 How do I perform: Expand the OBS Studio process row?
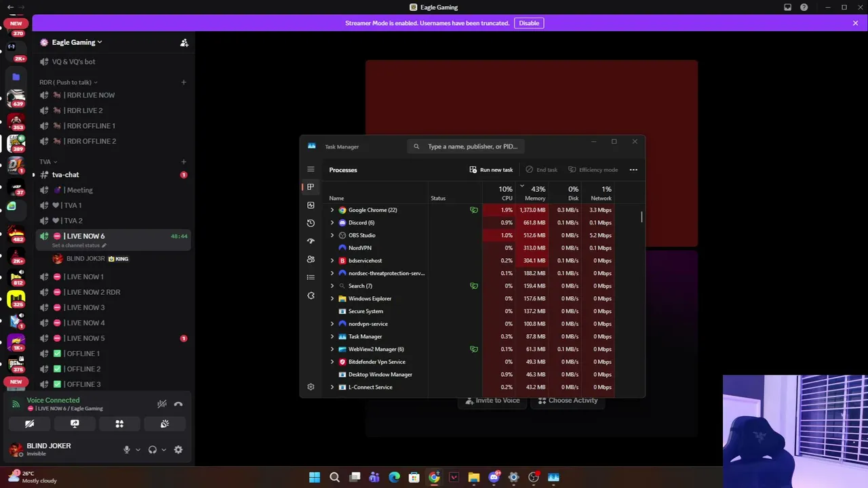click(x=332, y=235)
